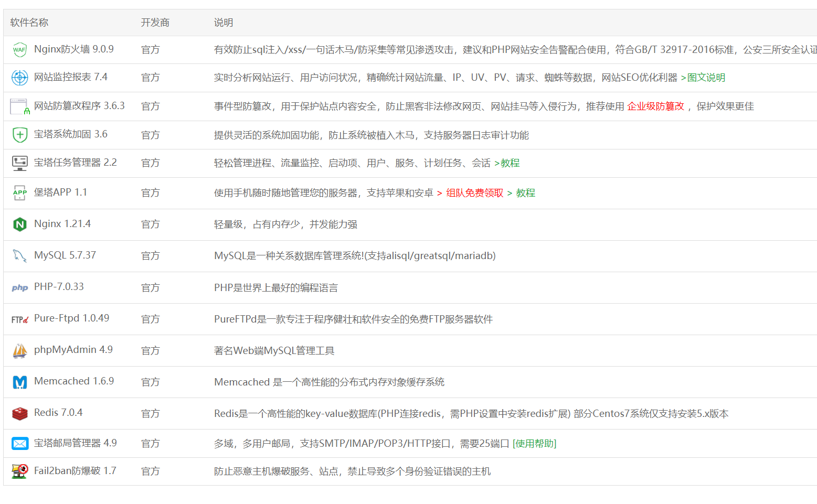The width and height of the screenshot is (817, 504).
Task: Select the Pure-Ftpd 1.0.49 name
Action: pos(72,318)
